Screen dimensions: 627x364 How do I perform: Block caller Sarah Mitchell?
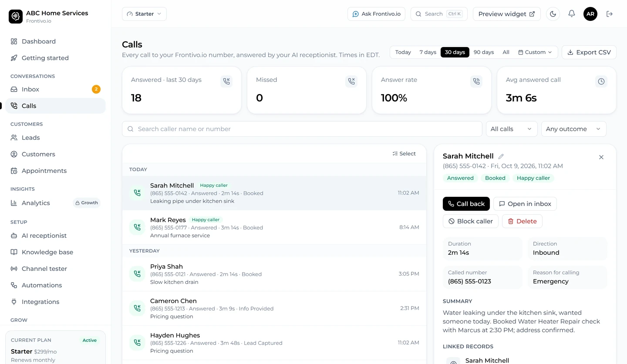point(471,221)
